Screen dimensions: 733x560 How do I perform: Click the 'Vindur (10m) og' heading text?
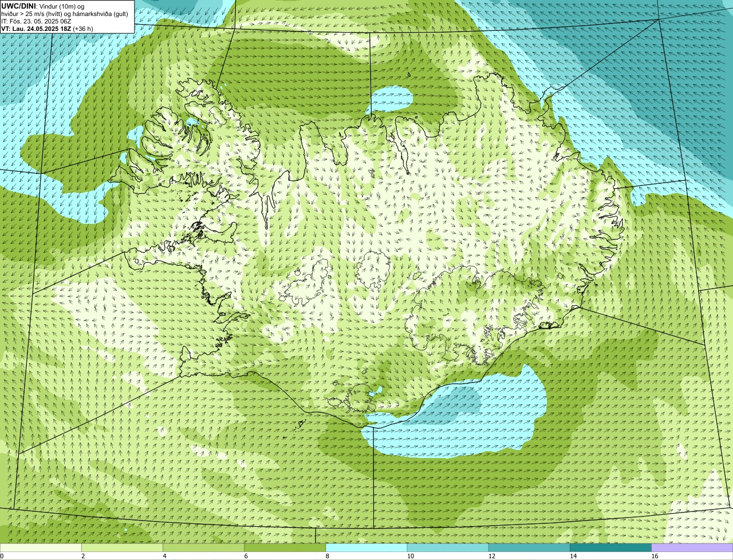click(x=62, y=6)
